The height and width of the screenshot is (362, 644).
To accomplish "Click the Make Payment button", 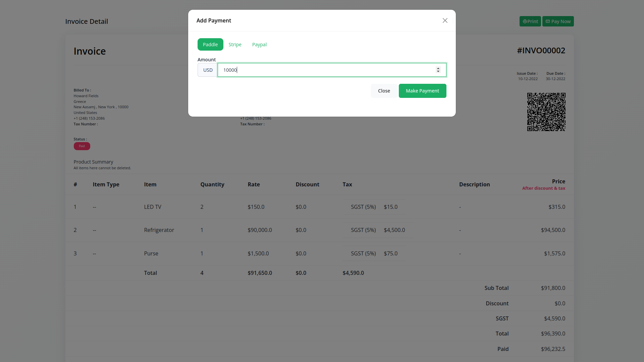I will (x=422, y=91).
